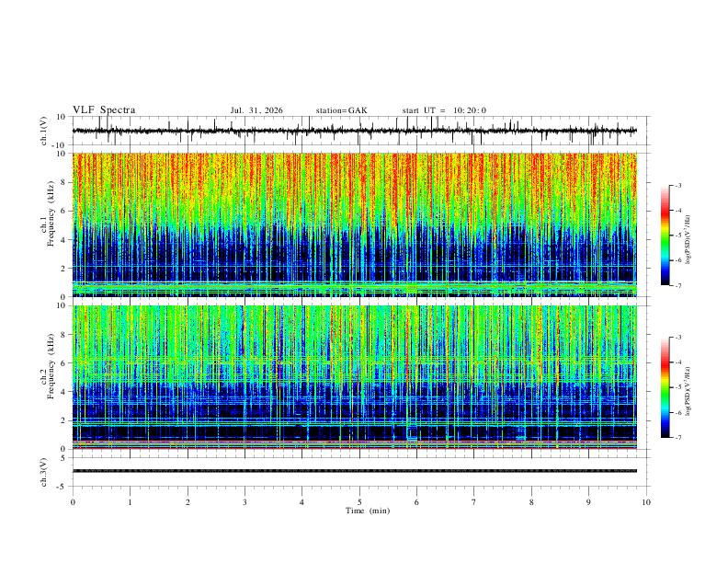728x563 pixels.
Task: Click the ch.3(V) axis label
Action: click(x=44, y=473)
